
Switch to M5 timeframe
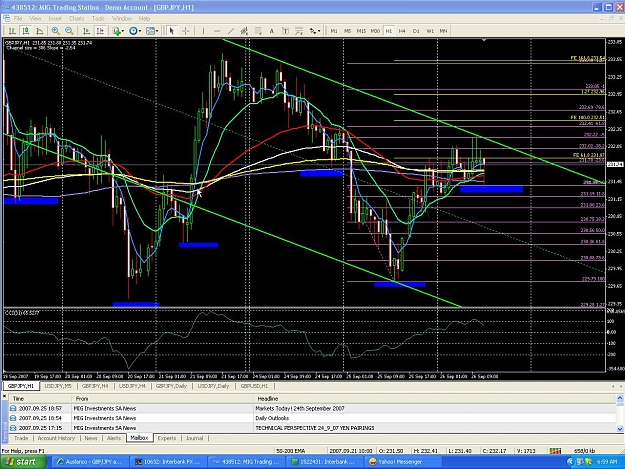tap(348, 31)
